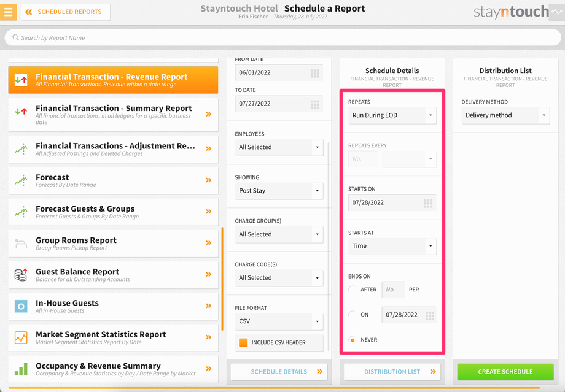
Task: Click the coins icon of Guest Balance Report
Action: coord(21,275)
